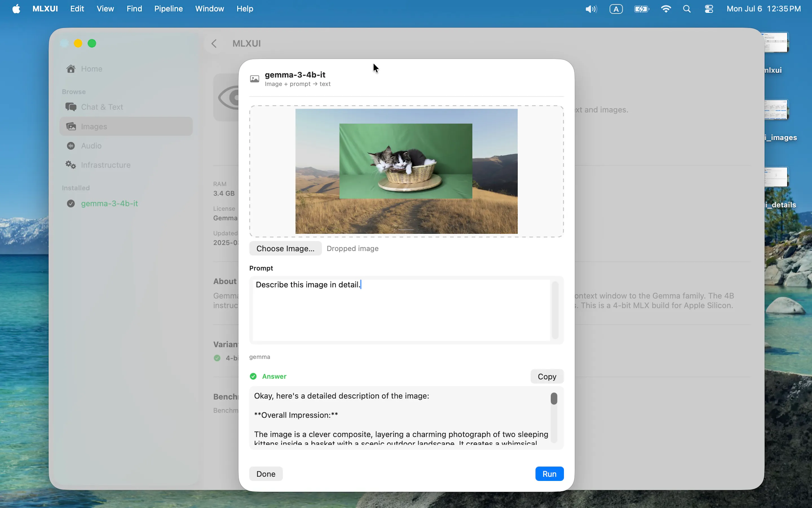Click the Done button

(266, 474)
